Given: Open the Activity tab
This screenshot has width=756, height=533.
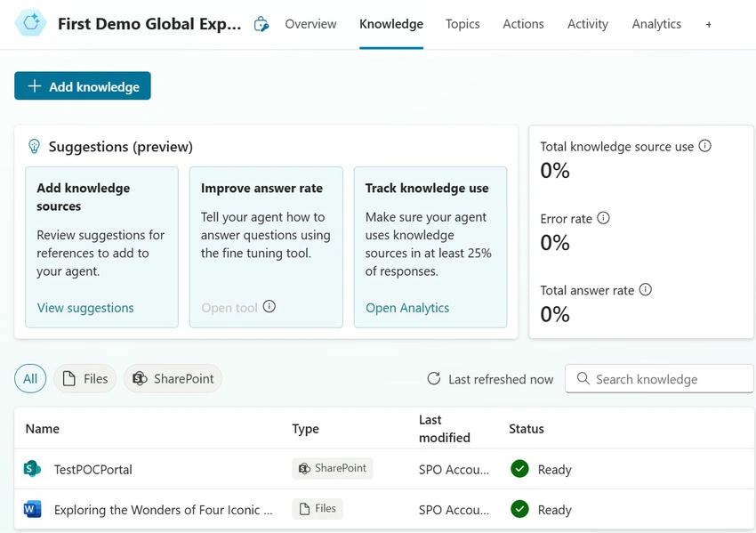Looking at the screenshot, I should pos(588,24).
